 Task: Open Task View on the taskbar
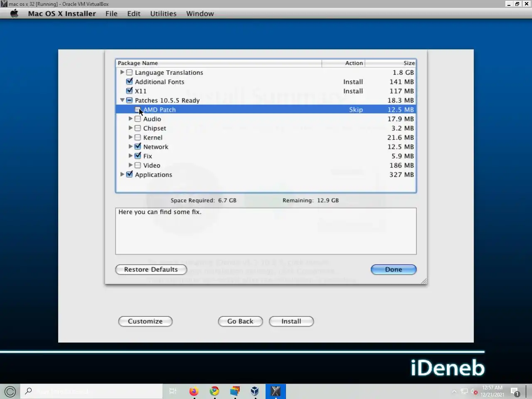pos(173,391)
